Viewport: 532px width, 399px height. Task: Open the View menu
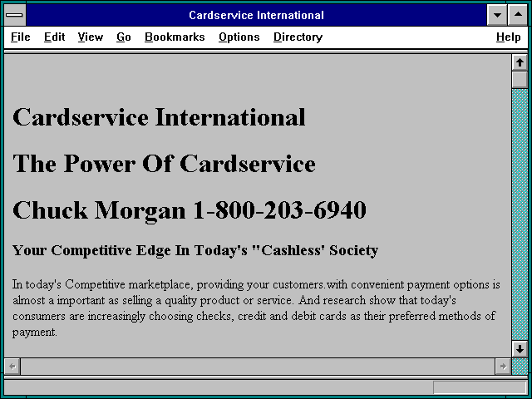coord(91,37)
